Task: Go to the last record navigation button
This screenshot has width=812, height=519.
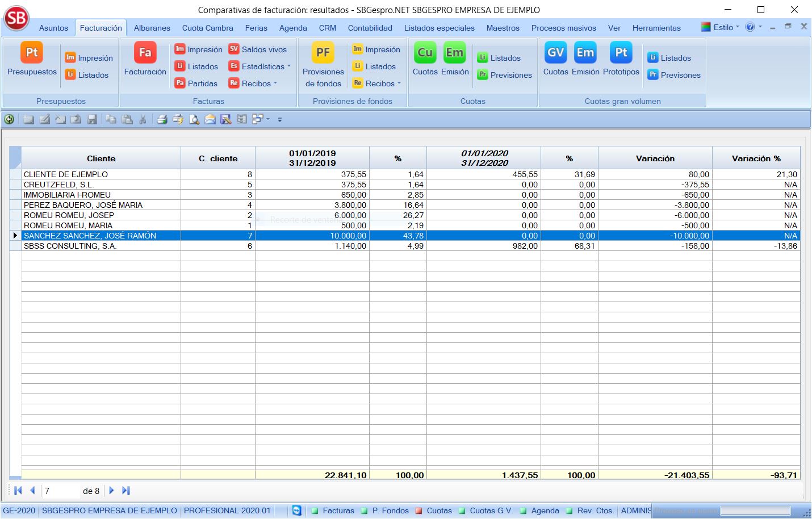Action: pyautogui.click(x=126, y=491)
